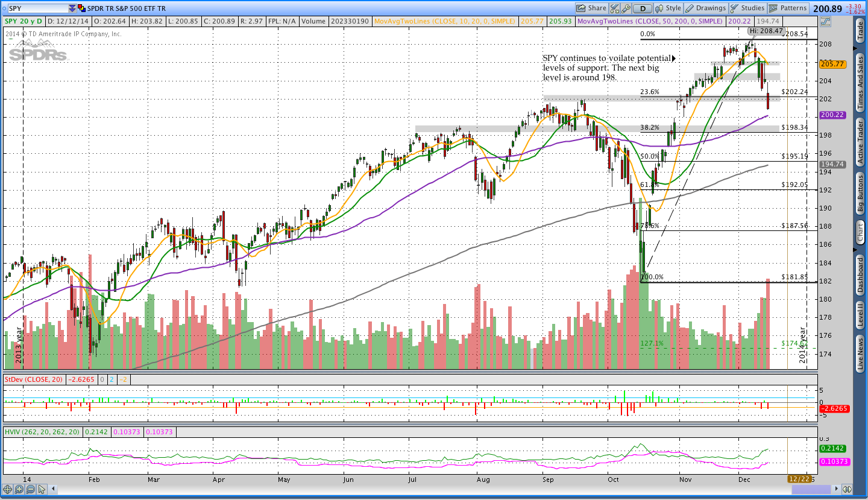Click the symbol actions icon beside the symbol dropdown
Viewport: 868px width, 500px height.
[82, 8]
